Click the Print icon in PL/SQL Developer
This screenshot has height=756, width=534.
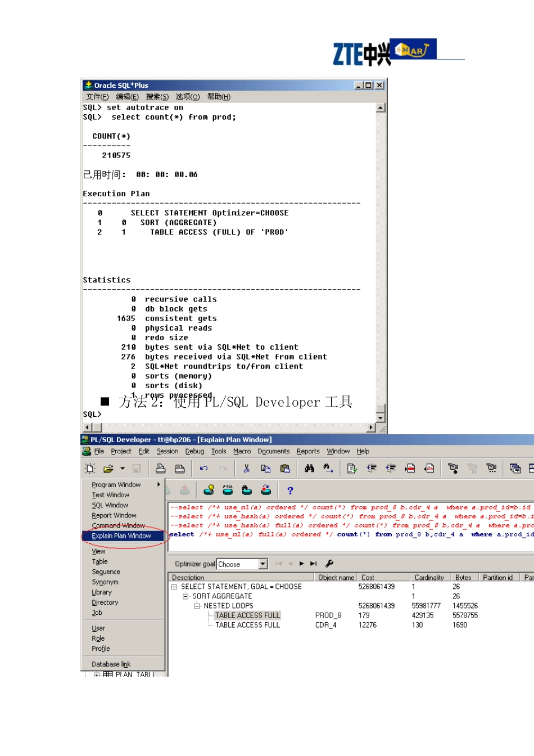click(x=161, y=468)
